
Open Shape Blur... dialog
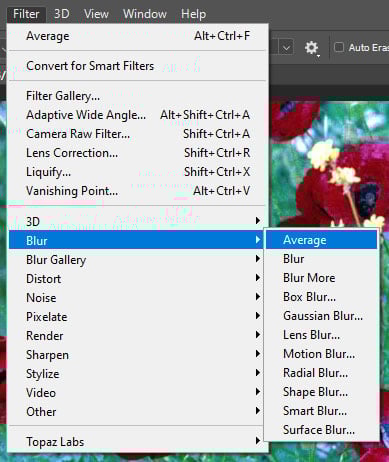pyautogui.click(x=322, y=392)
